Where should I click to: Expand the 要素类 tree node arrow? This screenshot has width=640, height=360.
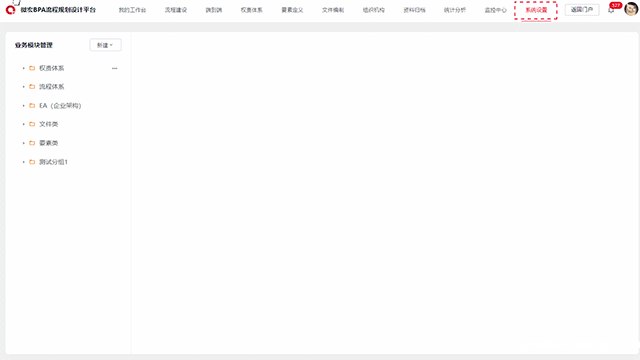[23, 143]
